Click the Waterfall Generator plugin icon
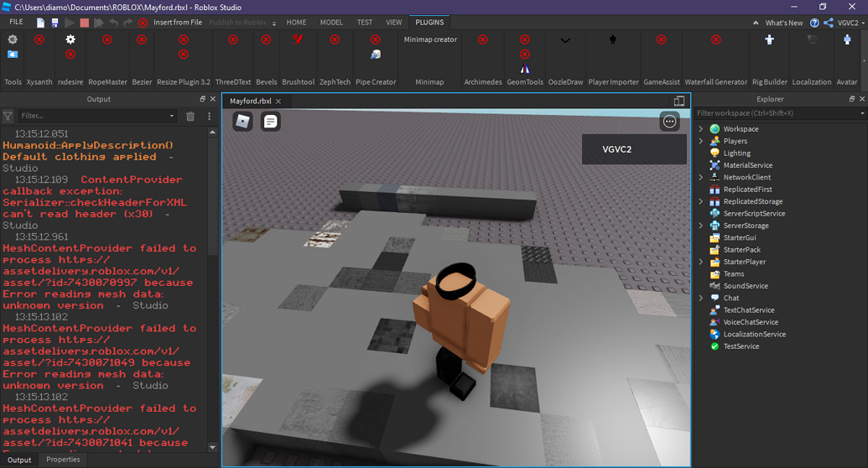This screenshot has height=468, width=868. click(715, 39)
